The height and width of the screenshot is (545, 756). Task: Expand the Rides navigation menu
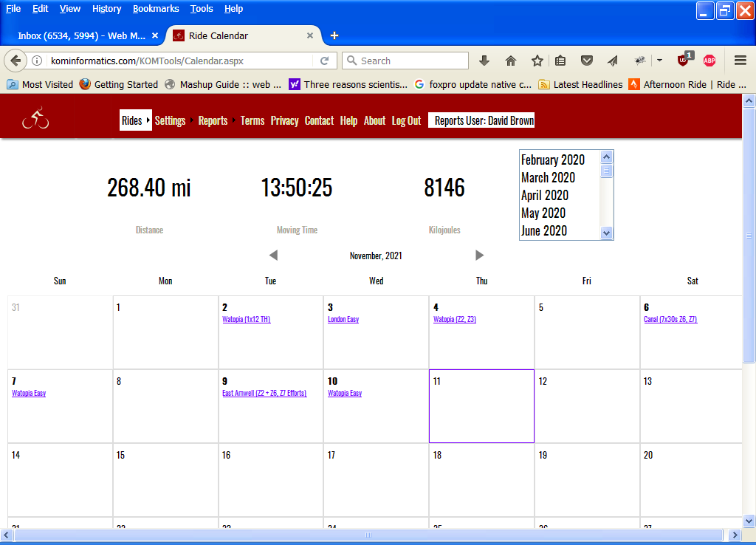[x=132, y=120]
